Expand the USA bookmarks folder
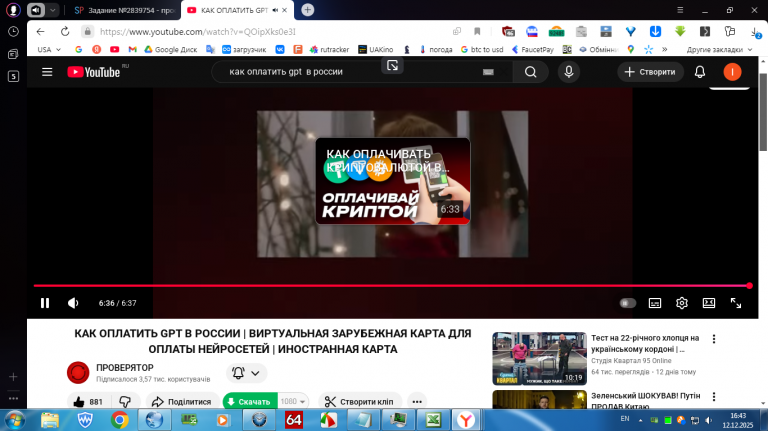Image resolution: width=768 pixels, height=431 pixels. 49,49
